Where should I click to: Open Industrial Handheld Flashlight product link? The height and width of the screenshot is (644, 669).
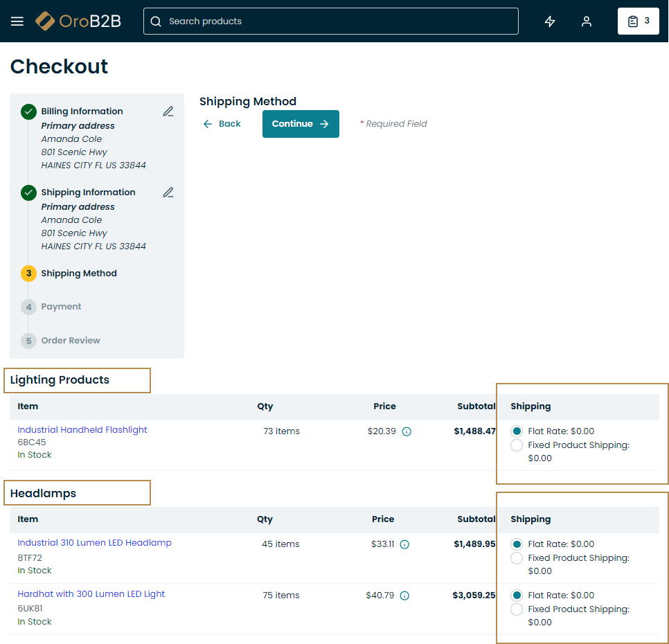pyautogui.click(x=82, y=430)
